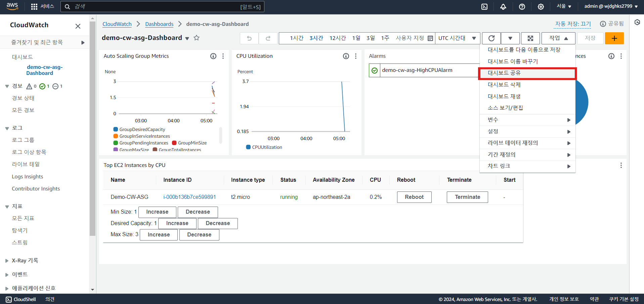Choose view/edit source from actions menu

point(527,108)
